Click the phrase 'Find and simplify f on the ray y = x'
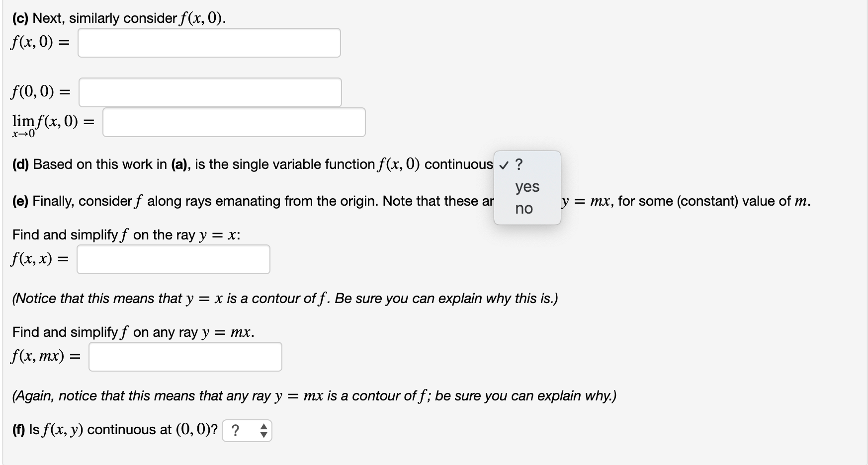 click(x=125, y=234)
